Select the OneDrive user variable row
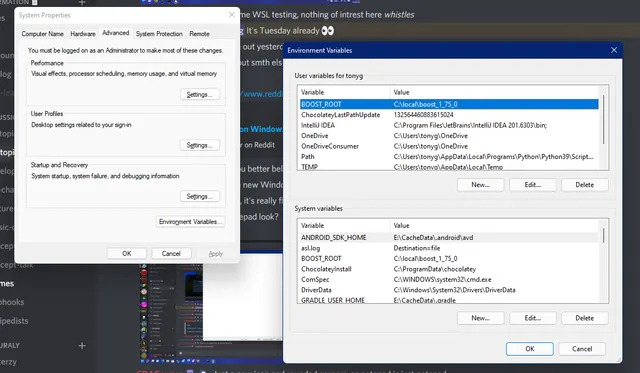This screenshot has width=640, height=373. [449, 135]
